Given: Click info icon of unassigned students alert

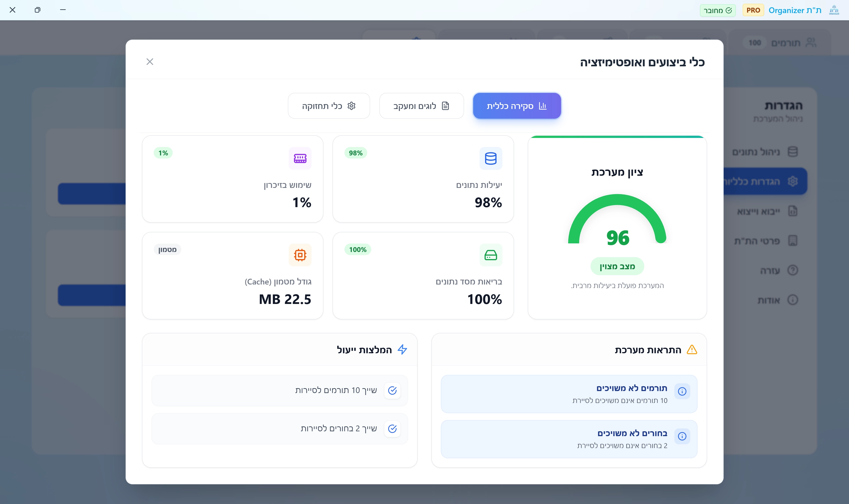Looking at the screenshot, I should point(682,436).
